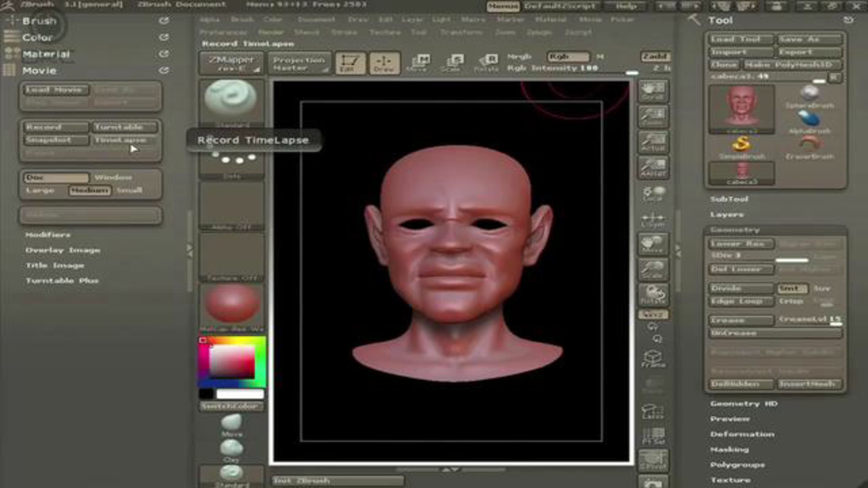868x488 pixels.
Task: Click the Draw mode button
Action: pos(384,63)
